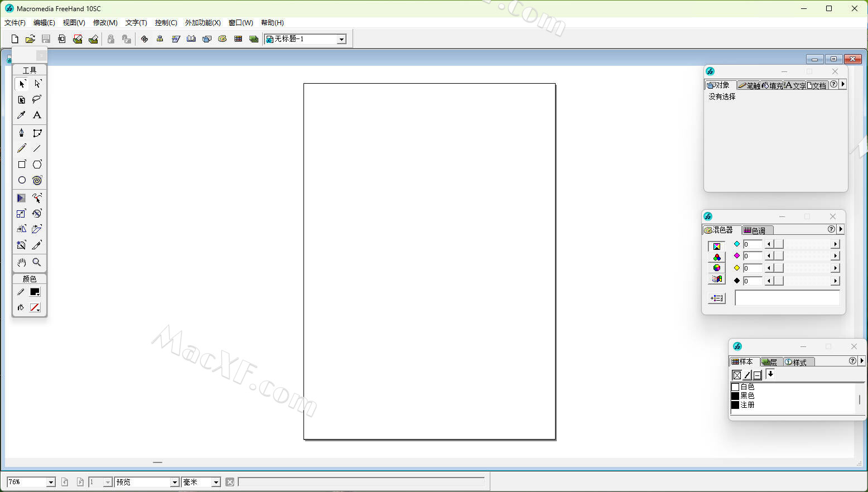Switch mixer to CMYK mode

(x=717, y=246)
